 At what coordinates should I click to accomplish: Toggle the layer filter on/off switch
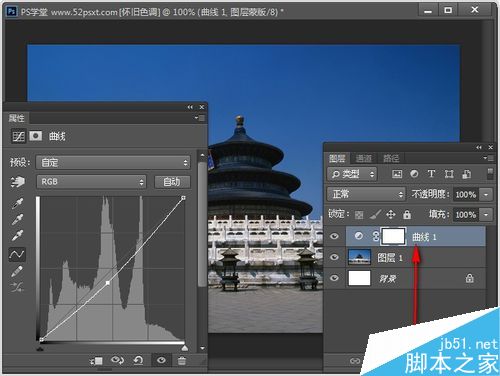pyautogui.click(x=490, y=174)
